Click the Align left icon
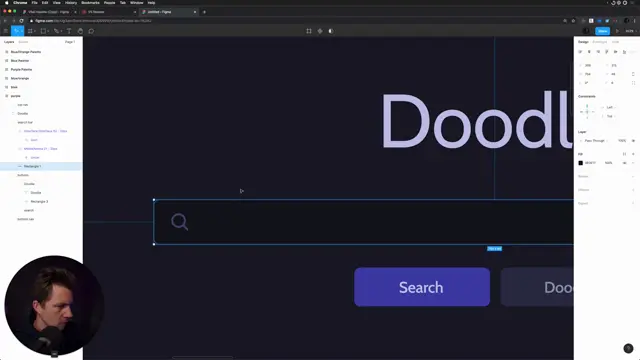 [580, 52]
